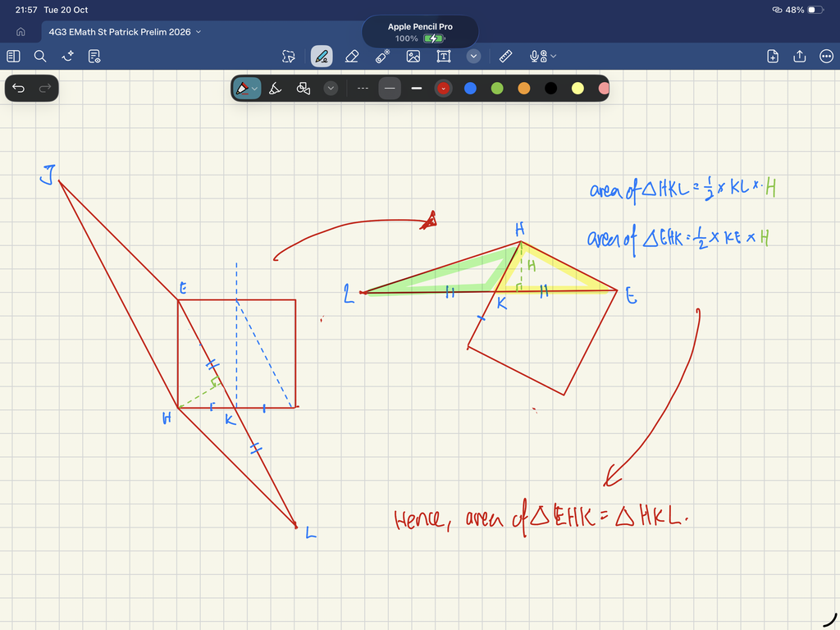
Task: Choose the yellow pen color
Action: point(577,89)
